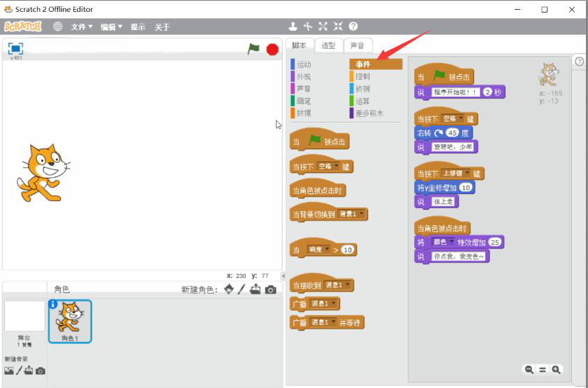Paint a new backdrop
This screenshot has width=588, height=388.
pos(19,371)
